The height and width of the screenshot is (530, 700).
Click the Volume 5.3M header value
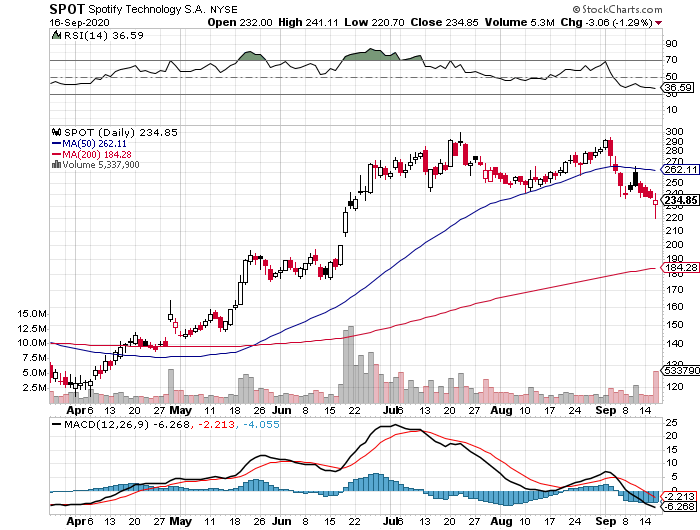click(520, 22)
